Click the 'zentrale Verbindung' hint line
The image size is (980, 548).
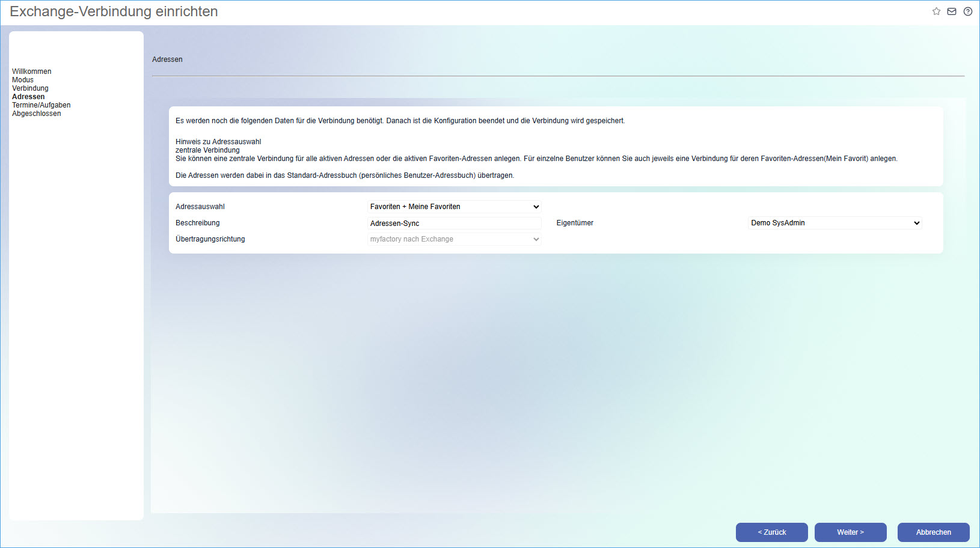point(207,150)
